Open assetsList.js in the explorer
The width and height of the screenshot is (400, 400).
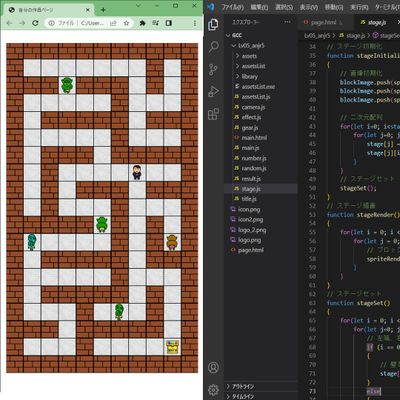256,97
